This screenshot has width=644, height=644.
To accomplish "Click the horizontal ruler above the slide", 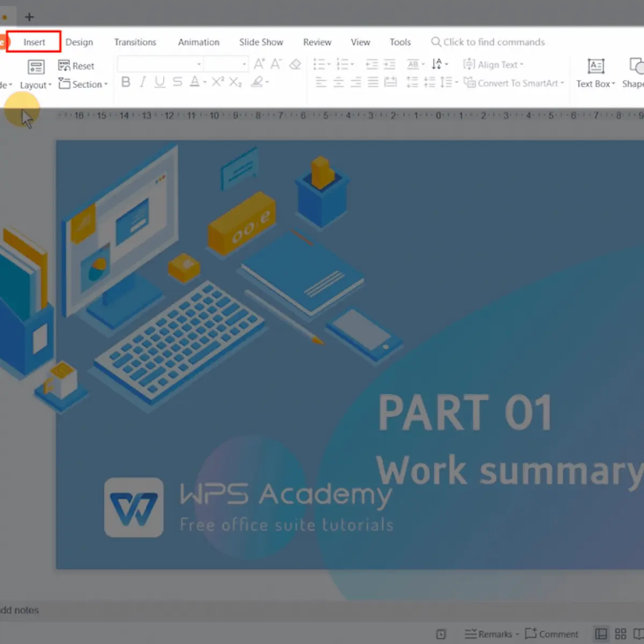I will [350, 115].
